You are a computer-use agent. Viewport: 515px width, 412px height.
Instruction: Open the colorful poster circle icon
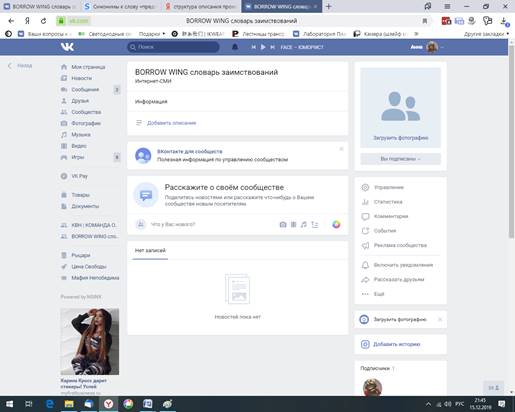[336, 224]
